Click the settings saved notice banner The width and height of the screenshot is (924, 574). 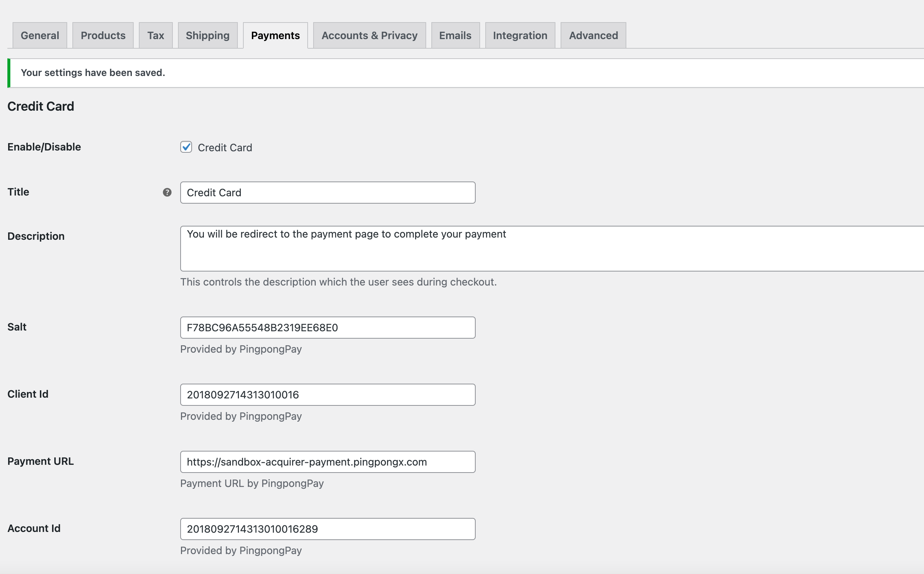pyautogui.click(x=456, y=73)
